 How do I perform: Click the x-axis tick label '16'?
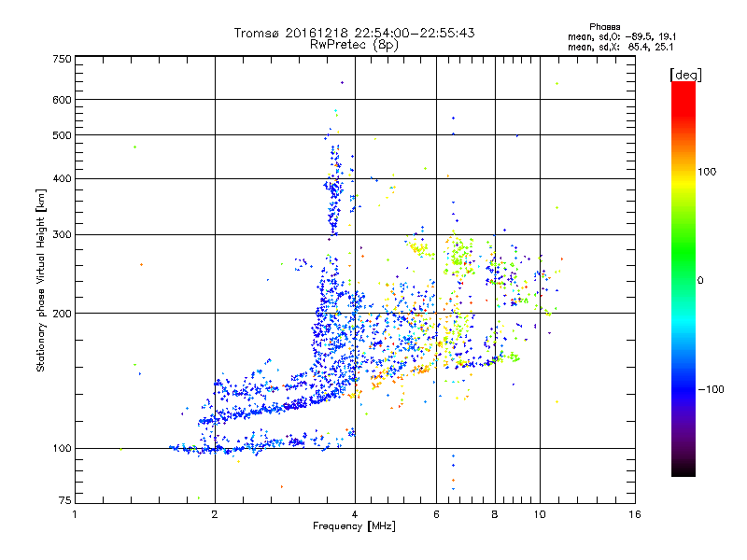click(635, 514)
